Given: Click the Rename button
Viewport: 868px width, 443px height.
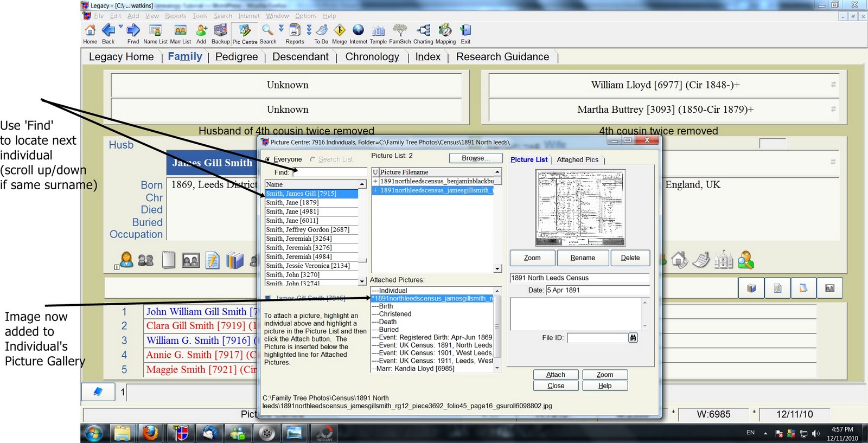Looking at the screenshot, I should [x=583, y=258].
